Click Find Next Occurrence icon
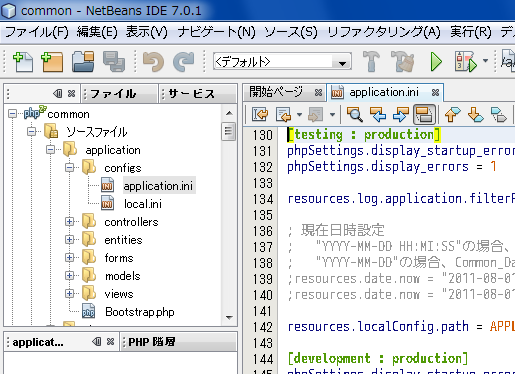Image resolution: width=515 pixels, height=374 pixels. [x=400, y=114]
